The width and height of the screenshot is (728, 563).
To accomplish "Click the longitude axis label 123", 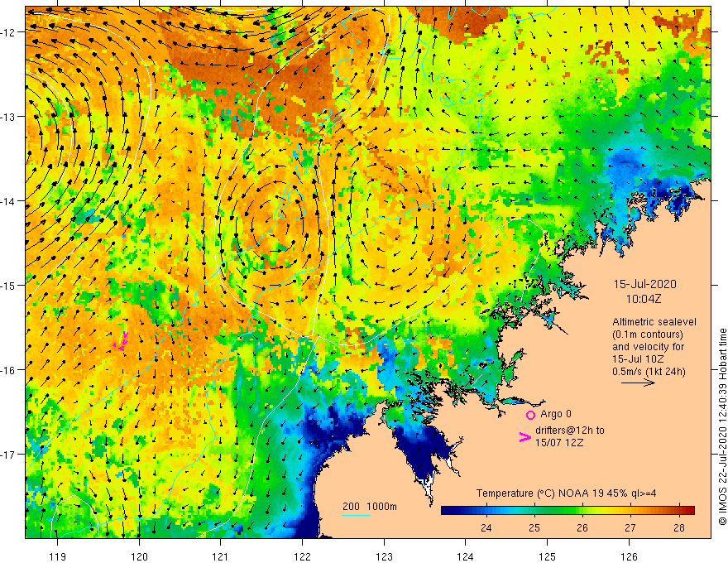I will 384,556.
